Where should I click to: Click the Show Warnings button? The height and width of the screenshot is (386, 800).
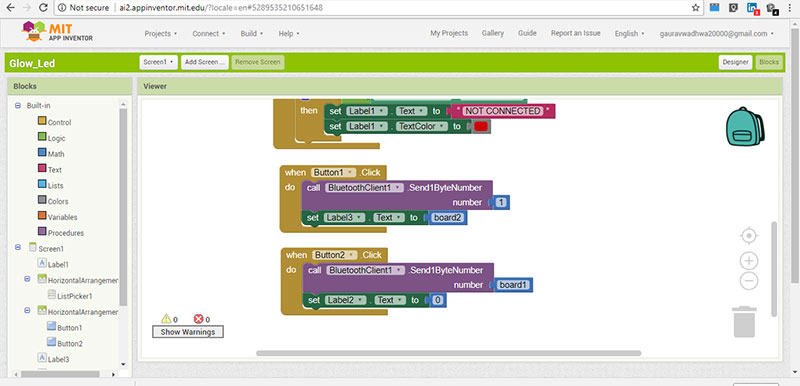(x=188, y=332)
